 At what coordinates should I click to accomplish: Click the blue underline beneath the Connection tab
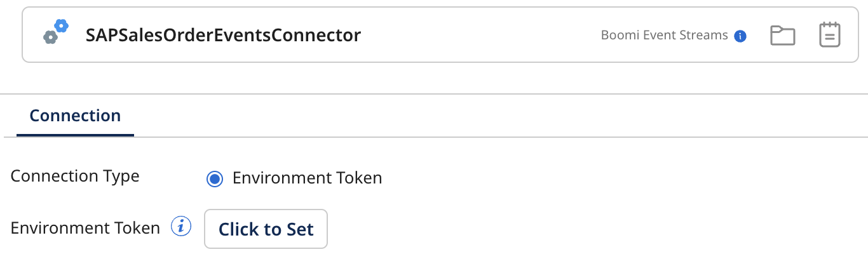pos(75,135)
